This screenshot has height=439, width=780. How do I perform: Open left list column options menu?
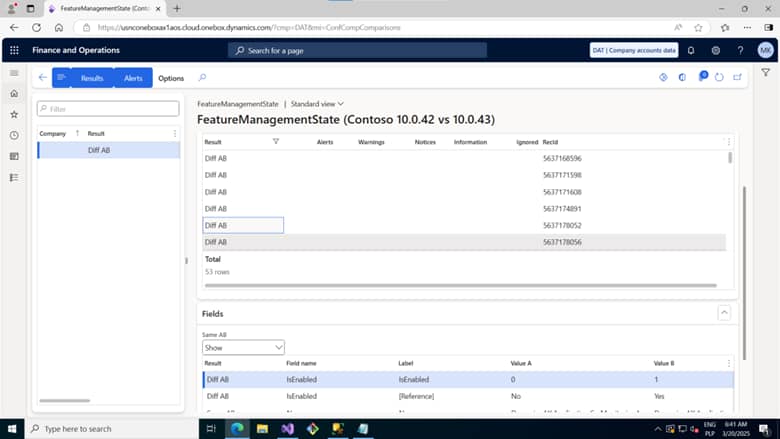(x=175, y=134)
